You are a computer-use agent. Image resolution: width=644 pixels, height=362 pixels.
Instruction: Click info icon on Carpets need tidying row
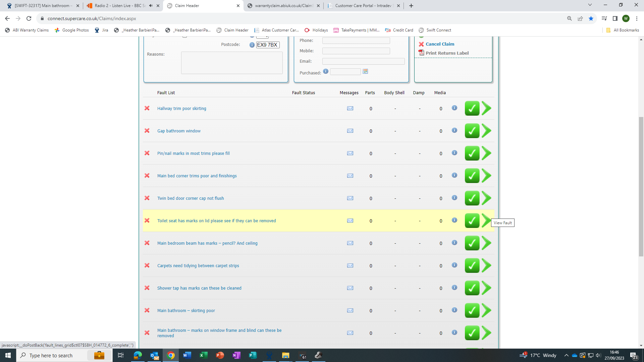[x=454, y=265]
